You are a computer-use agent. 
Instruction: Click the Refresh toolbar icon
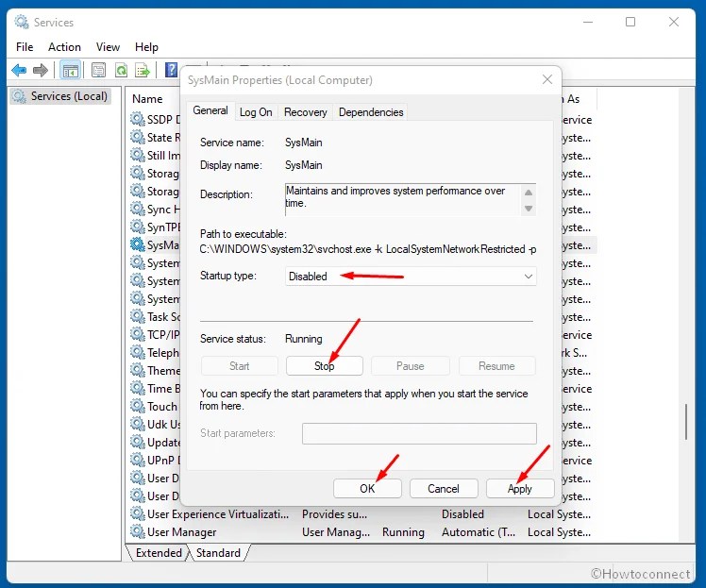(121, 70)
